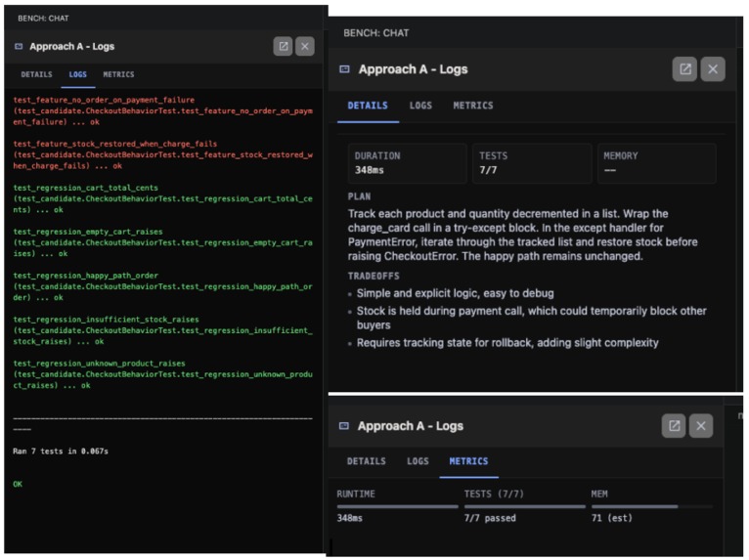Close the panel showing Plan and Tradeoffs

[713, 69]
